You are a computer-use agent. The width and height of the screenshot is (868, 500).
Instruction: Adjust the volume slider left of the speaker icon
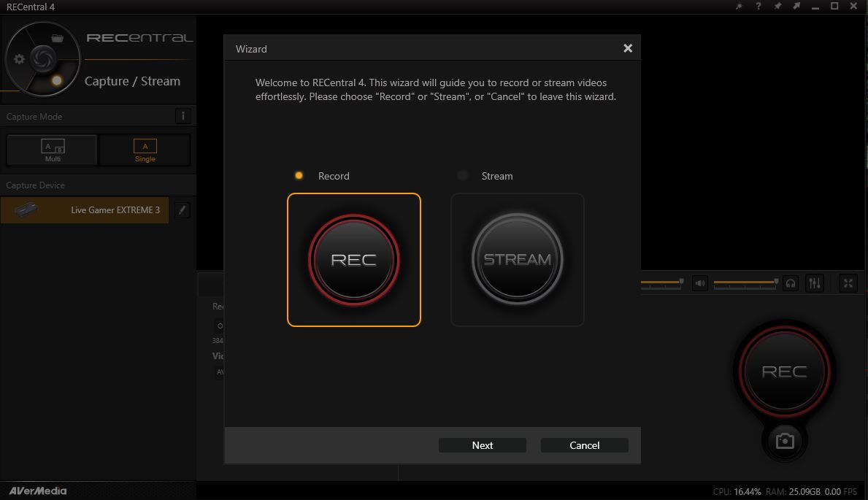click(x=662, y=282)
